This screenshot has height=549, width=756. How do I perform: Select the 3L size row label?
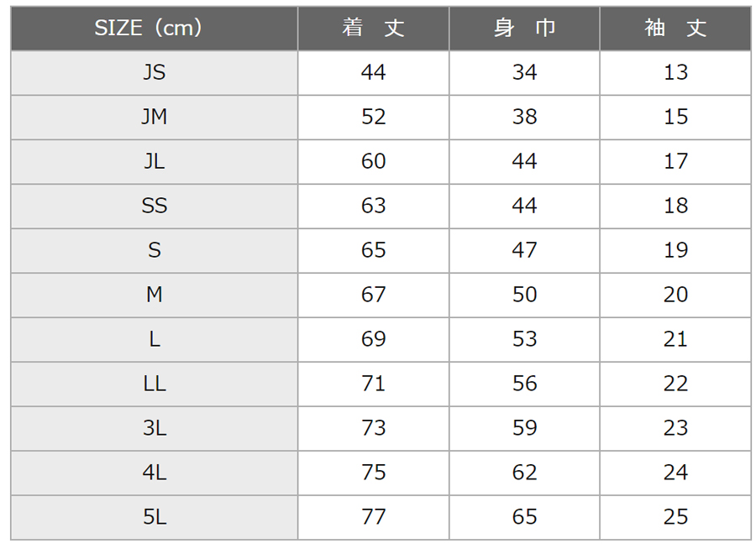pos(155,428)
